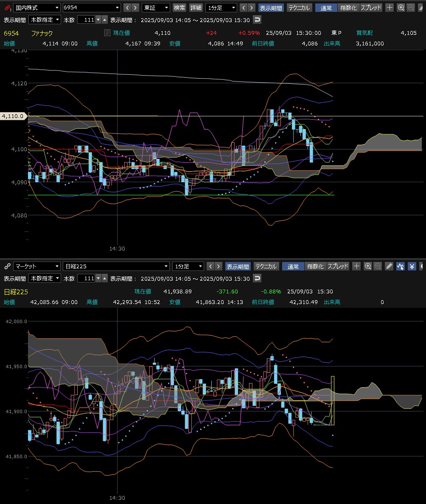Open テクニカル settings in the Fanuc chart toolbar
Viewport: 426px width, 504px height.
pos(299,7)
